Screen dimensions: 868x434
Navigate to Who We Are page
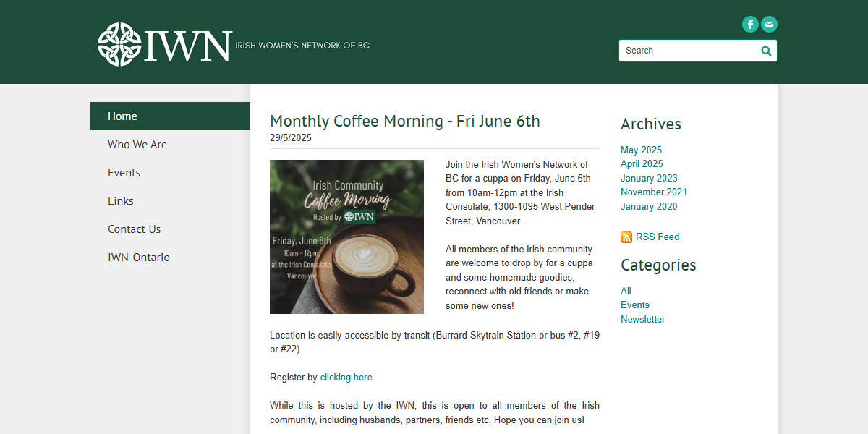click(137, 144)
